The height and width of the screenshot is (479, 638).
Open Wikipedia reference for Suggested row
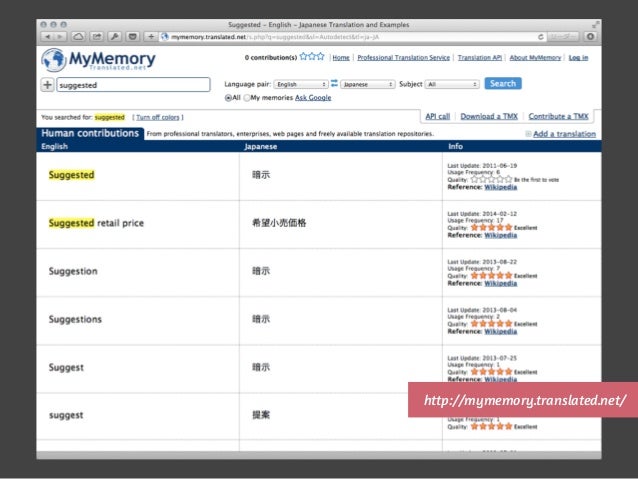click(x=500, y=187)
